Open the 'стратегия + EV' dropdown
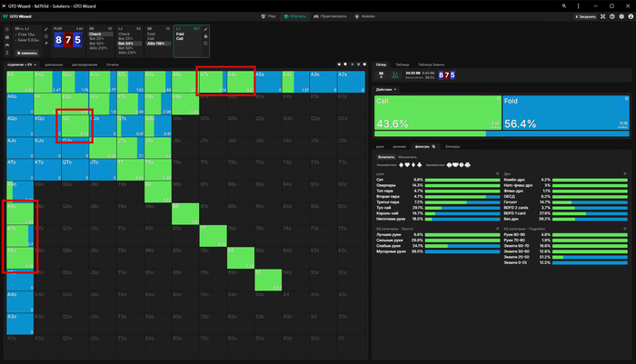The width and height of the screenshot is (636, 364). click(x=22, y=64)
